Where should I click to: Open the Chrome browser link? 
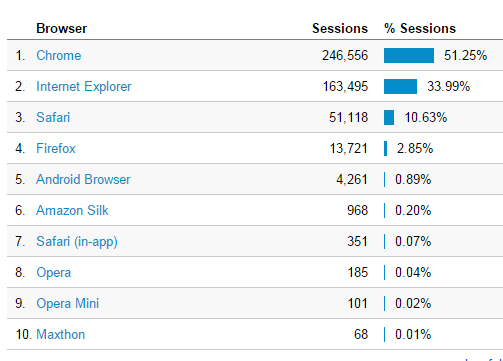59,55
